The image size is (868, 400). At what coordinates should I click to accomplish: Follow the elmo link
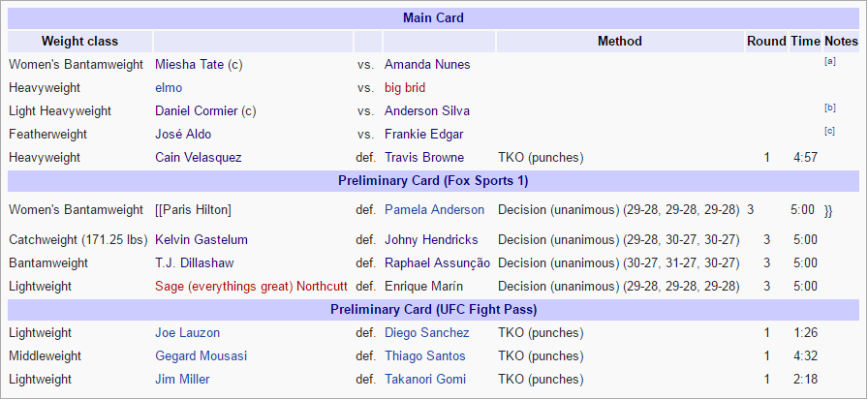[169, 88]
